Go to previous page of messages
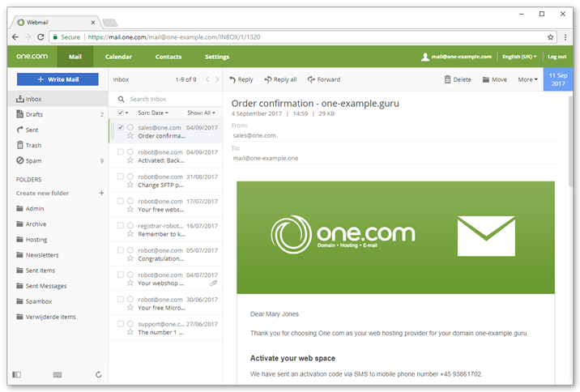580x392 pixels. tap(207, 79)
